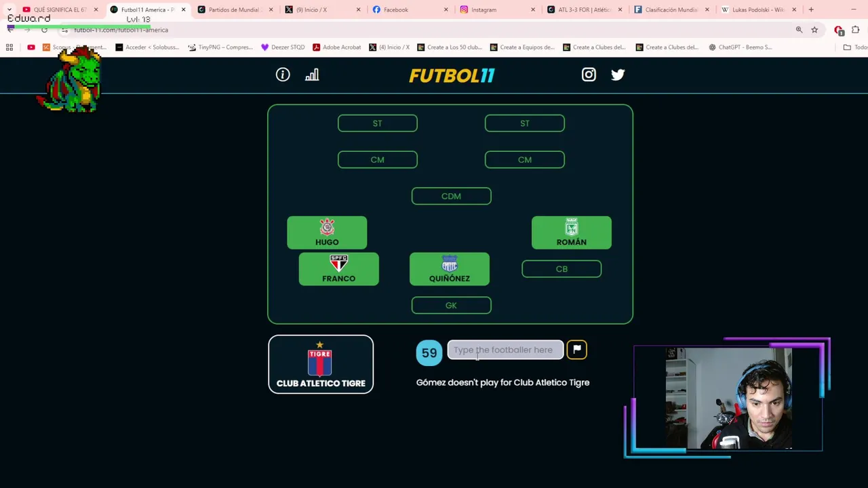Click the 59 countdown timer circle
868x488 pixels.
(429, 352)
